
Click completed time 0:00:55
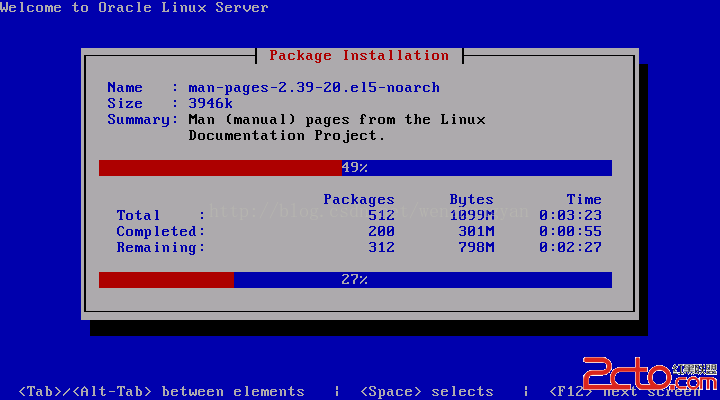click(570, 231)
